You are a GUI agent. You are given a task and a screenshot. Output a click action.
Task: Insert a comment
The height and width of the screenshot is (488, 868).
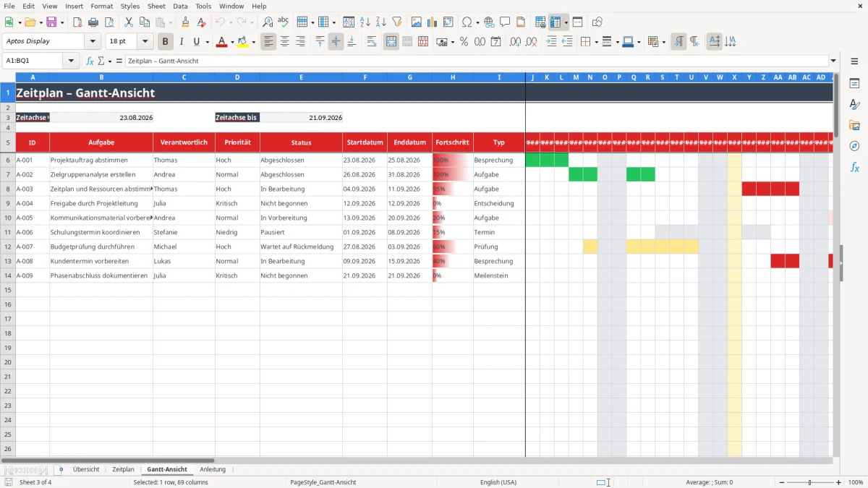click(505, 22)
